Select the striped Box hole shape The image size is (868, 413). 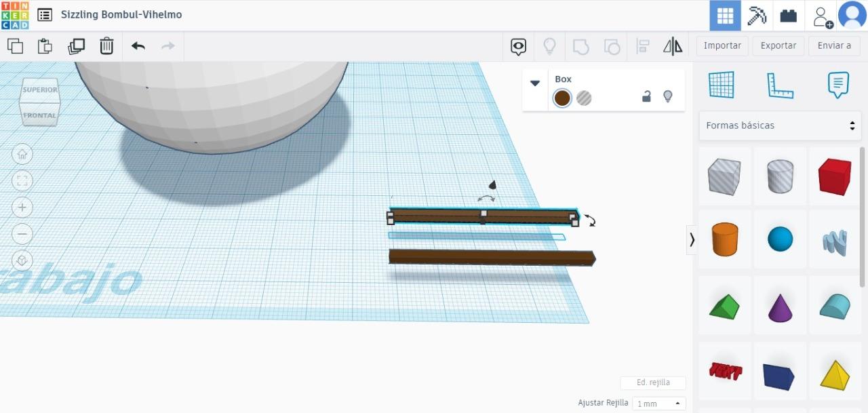coord(724,176)
